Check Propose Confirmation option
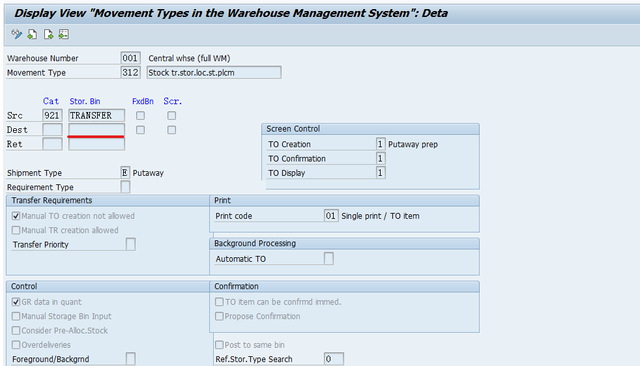The image size is (640, 366). pyautogui.click(x=219, y=316)
